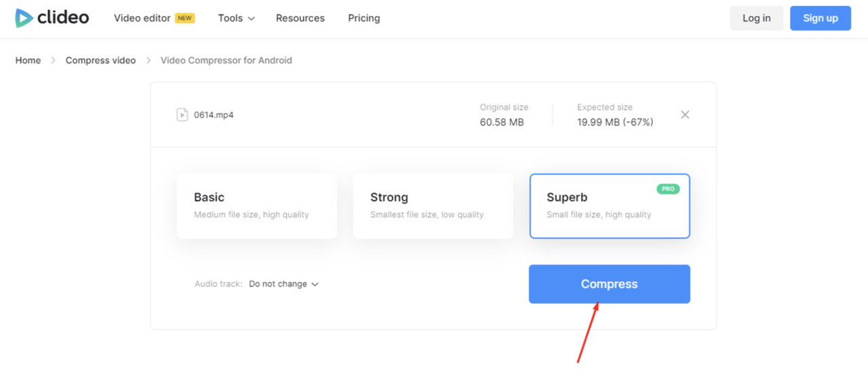The height and width of the screenshot is (370, 868).
Task: Open the Video editor page
Action: (x=142, y=18)
